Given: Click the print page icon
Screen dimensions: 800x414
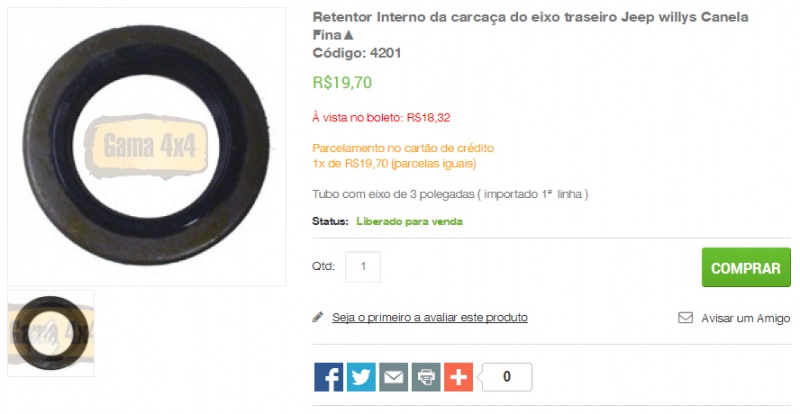Looking at the screenshot, I should (426, 377).
